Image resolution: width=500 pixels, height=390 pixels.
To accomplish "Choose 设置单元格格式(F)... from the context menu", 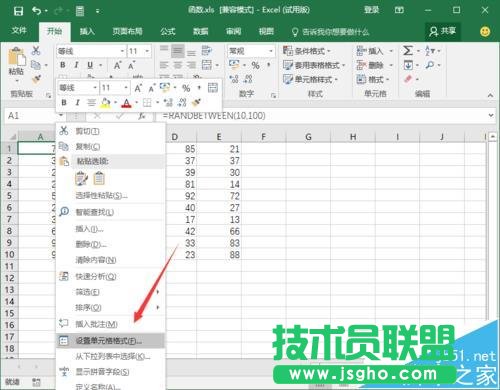I will point(111,341).
